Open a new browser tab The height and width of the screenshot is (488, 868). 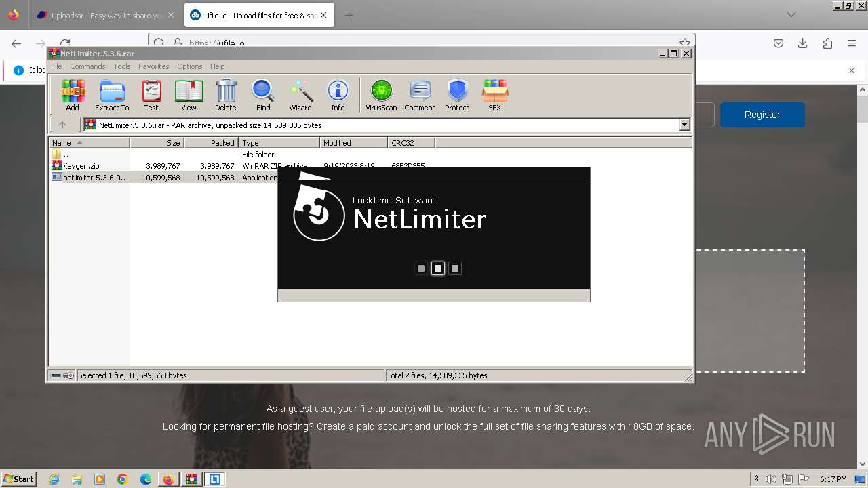349,15
